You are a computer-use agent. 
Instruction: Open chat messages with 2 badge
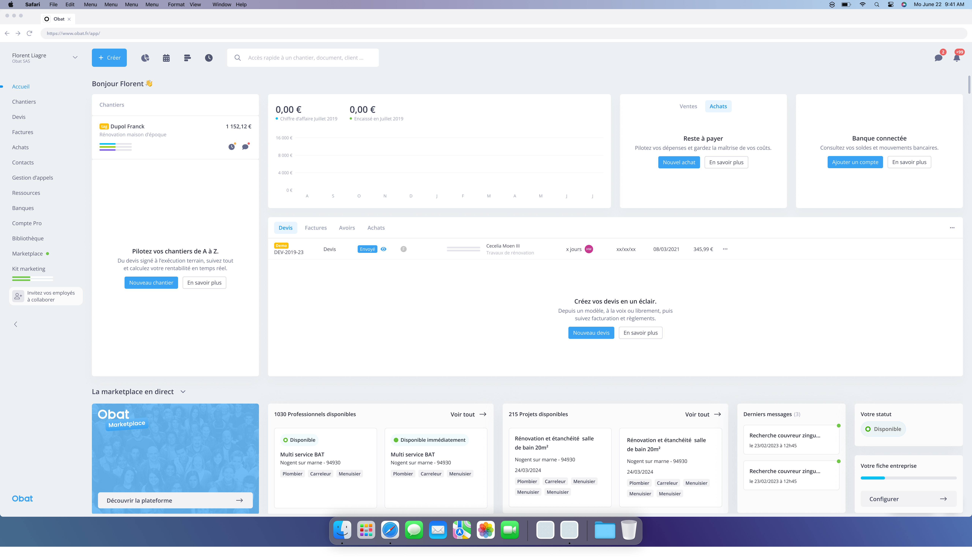point(939,58)
